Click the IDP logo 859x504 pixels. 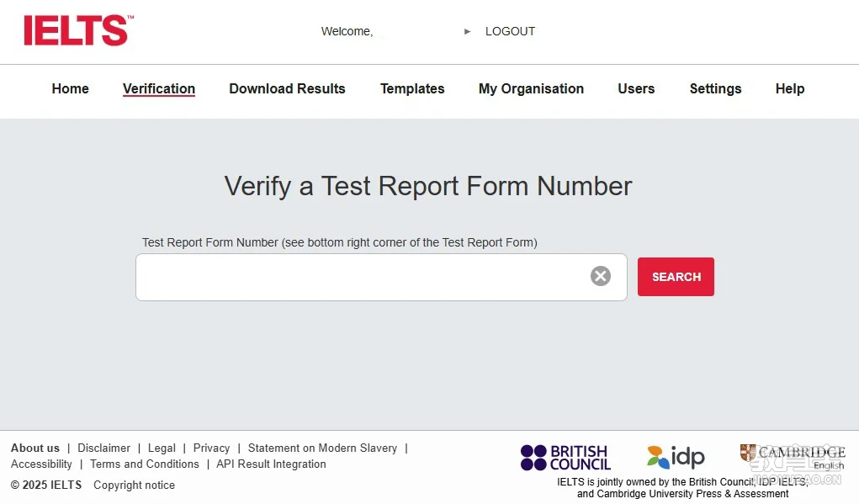click(x=676, y=457)
